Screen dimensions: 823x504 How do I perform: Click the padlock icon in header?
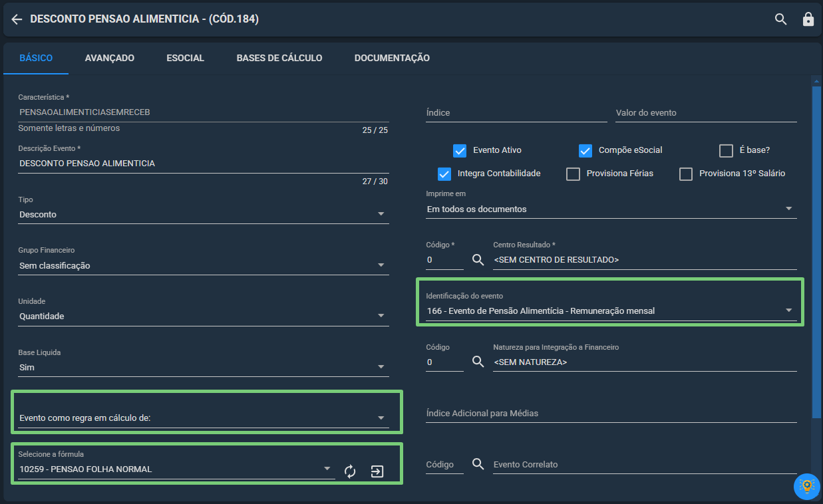tap(808, 19)
